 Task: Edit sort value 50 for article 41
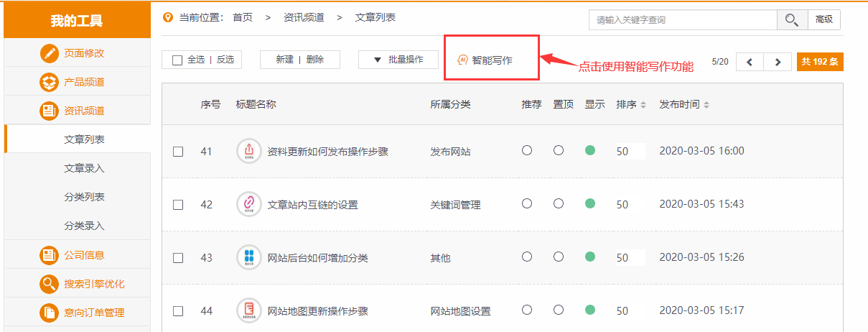pos(630,152)
